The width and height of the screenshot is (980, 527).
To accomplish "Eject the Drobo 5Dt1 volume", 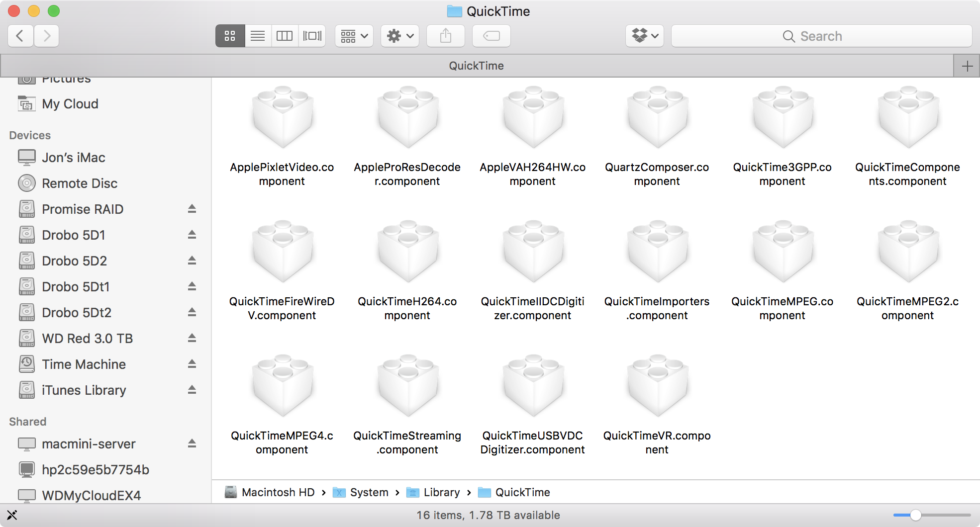I will pyautogui.click(x=192, y=286).
